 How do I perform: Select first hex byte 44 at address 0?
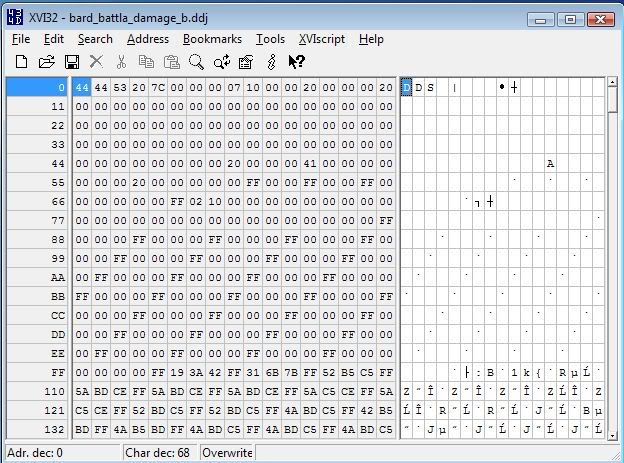point(82,87)
